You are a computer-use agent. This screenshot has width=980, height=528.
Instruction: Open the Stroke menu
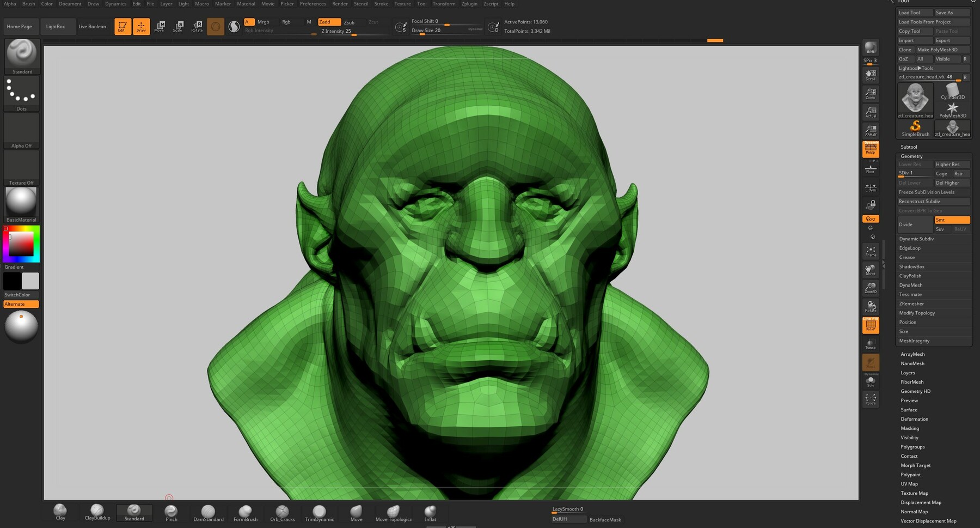click(381, 4)
